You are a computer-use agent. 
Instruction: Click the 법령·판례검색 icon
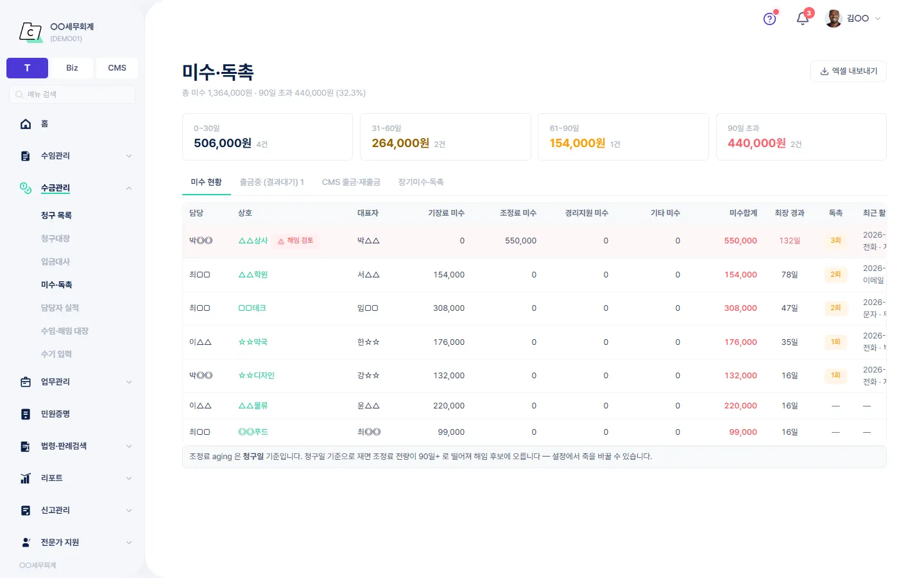pyautogui.click(x=26, y=446)
